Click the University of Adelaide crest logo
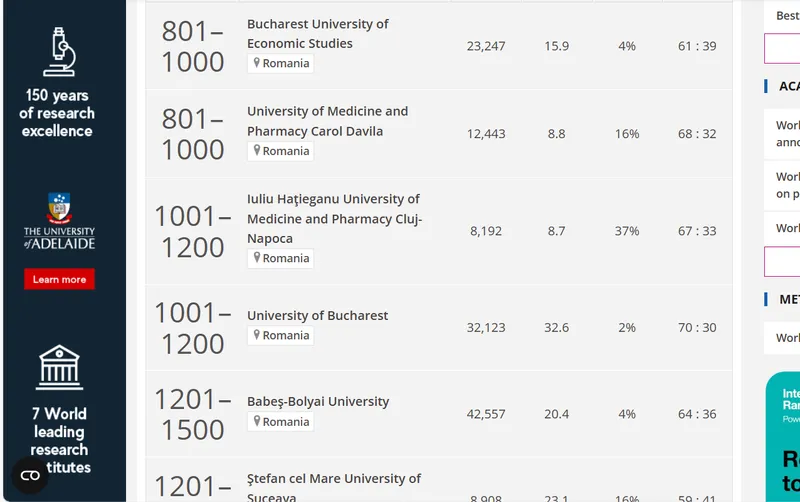The image size is (800, 502). click(x=59, y=208)
